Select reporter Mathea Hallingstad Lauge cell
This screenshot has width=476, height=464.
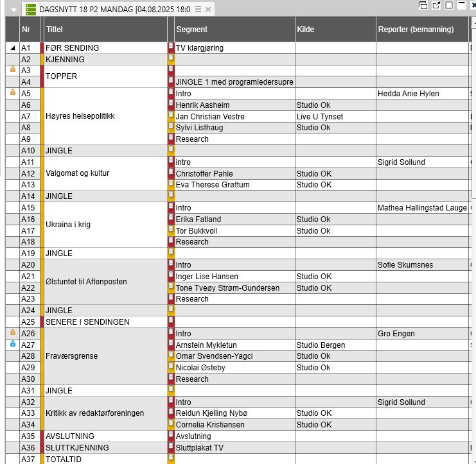[x=422, y=208]
